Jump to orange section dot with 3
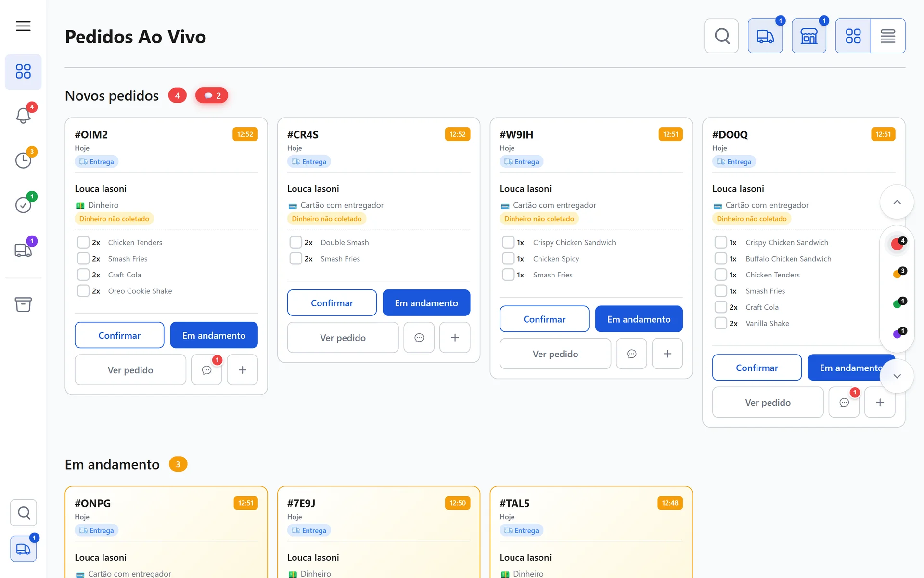Image resolution: width=924 pixels, height=578 pixels. tap(898, 274)
